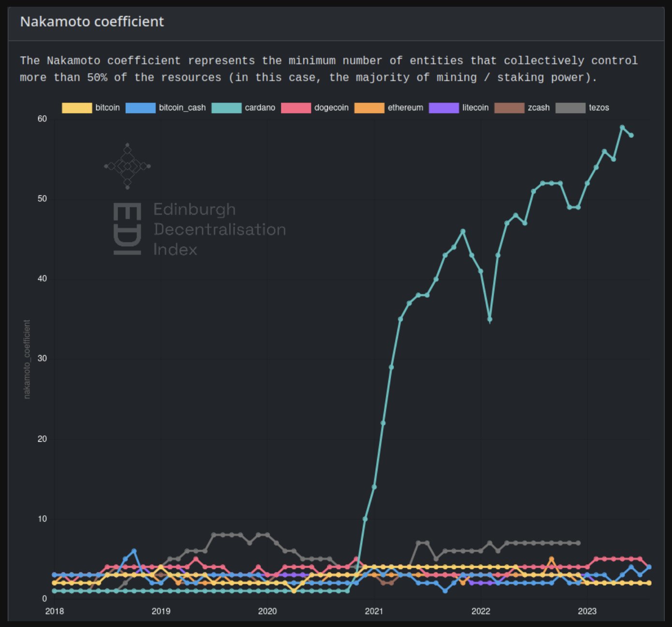Click the 2018 x-axis label
The image size is (672, 627).
tap(55, 611)
